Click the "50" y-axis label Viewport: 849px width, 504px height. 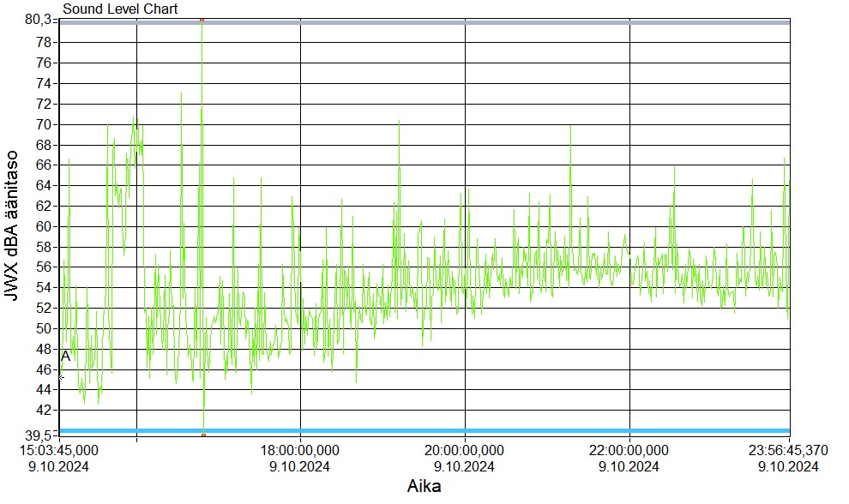click(x=44, y=328)
